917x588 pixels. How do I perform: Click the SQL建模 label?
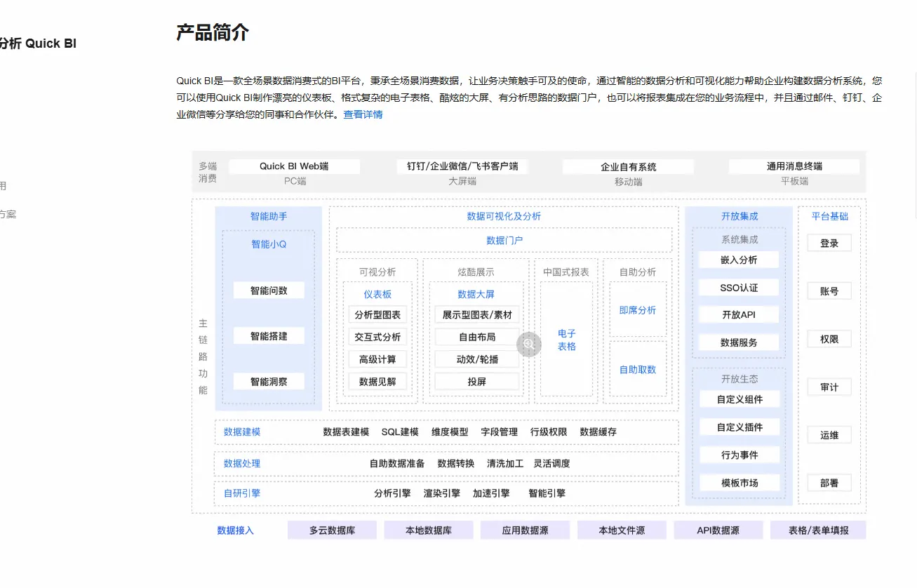400,432
